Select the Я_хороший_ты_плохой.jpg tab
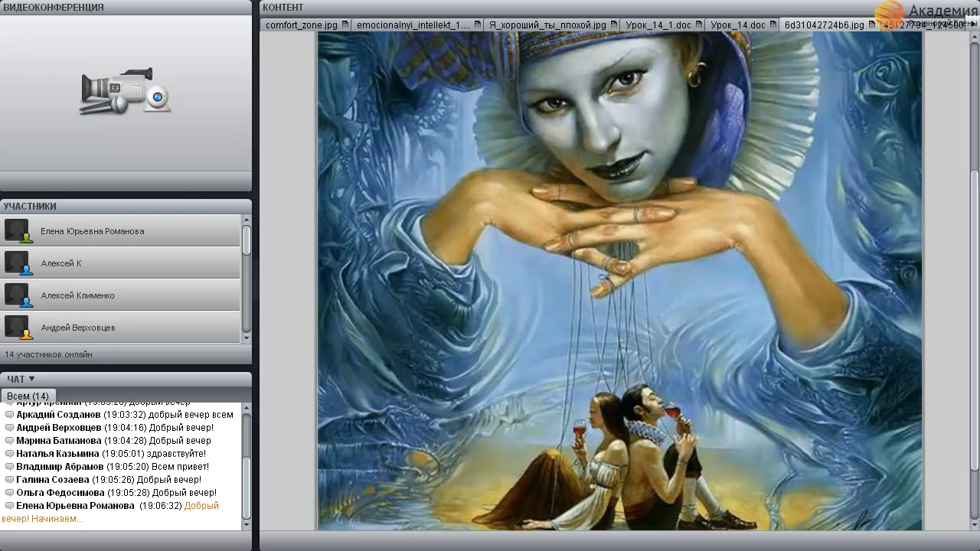The height and width of the screenshot is (551, 980). point(552,25)
